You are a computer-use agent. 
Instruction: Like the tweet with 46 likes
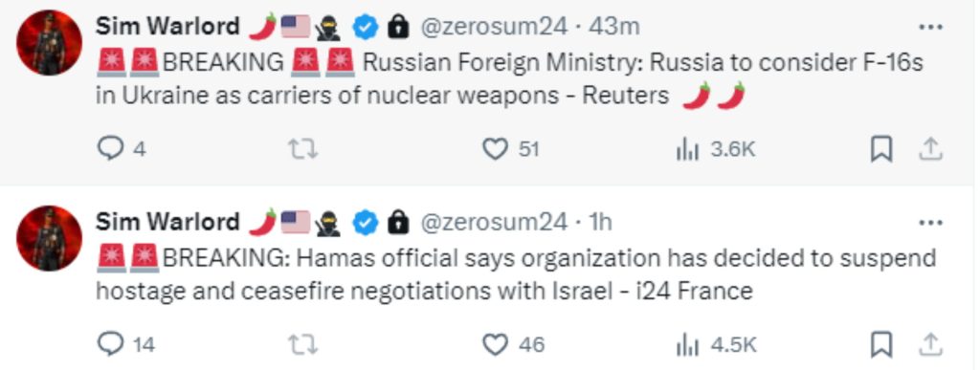pos(514,344)
